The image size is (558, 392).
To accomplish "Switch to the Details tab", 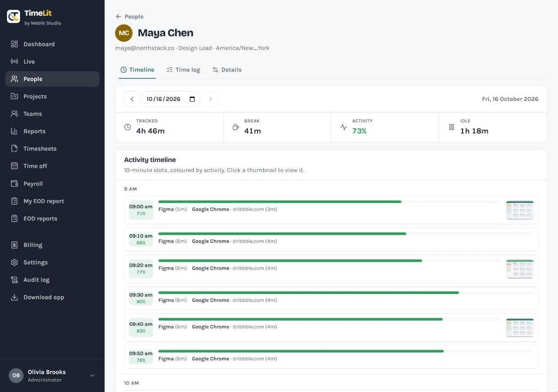I will (227, 70).
